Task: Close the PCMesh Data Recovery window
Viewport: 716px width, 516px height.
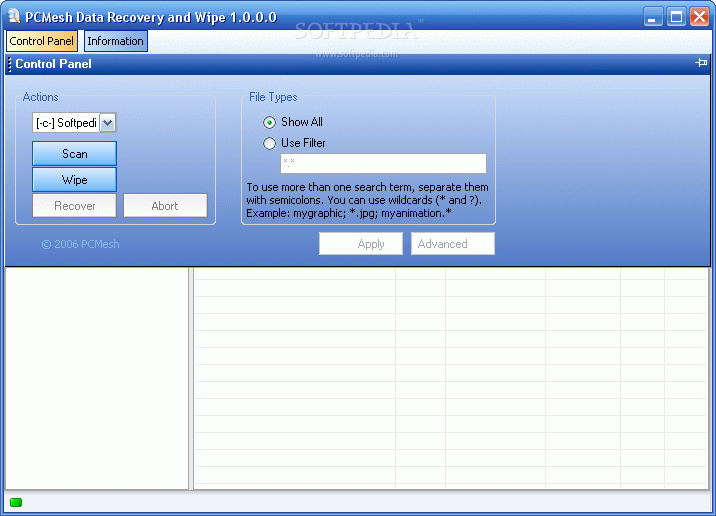Action: pyautogui.click(x=699, y=17)
